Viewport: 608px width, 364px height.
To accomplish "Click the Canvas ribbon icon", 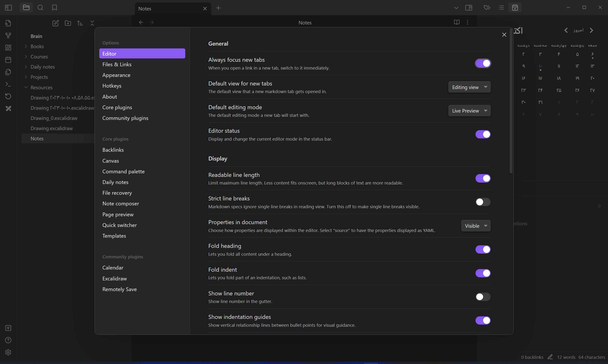I will (8, 47).
